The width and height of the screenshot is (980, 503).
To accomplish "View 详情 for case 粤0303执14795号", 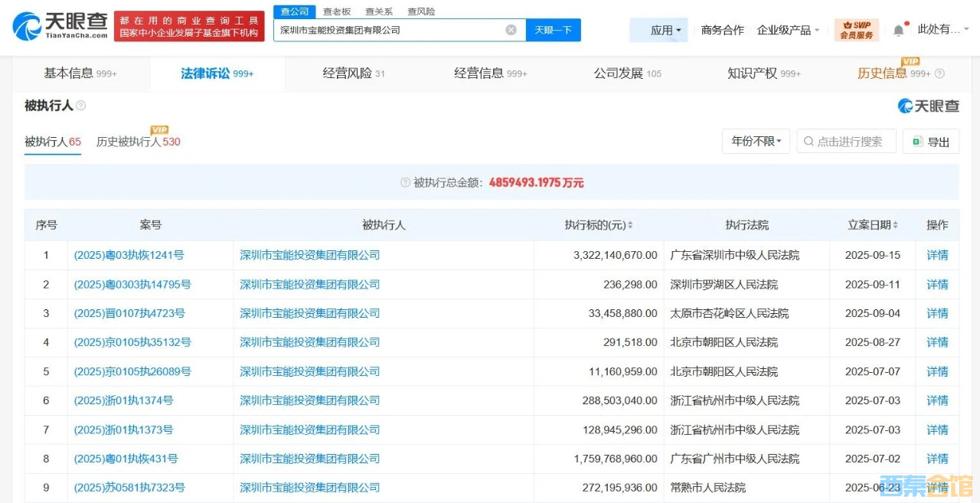I will pos(937,284).
